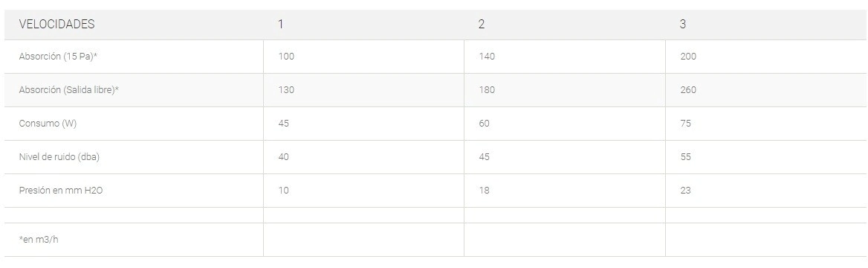This screenshot has width=868, height=268.
Task: Click the 75 watt consumption value
Action: click(x=685, y=123)
